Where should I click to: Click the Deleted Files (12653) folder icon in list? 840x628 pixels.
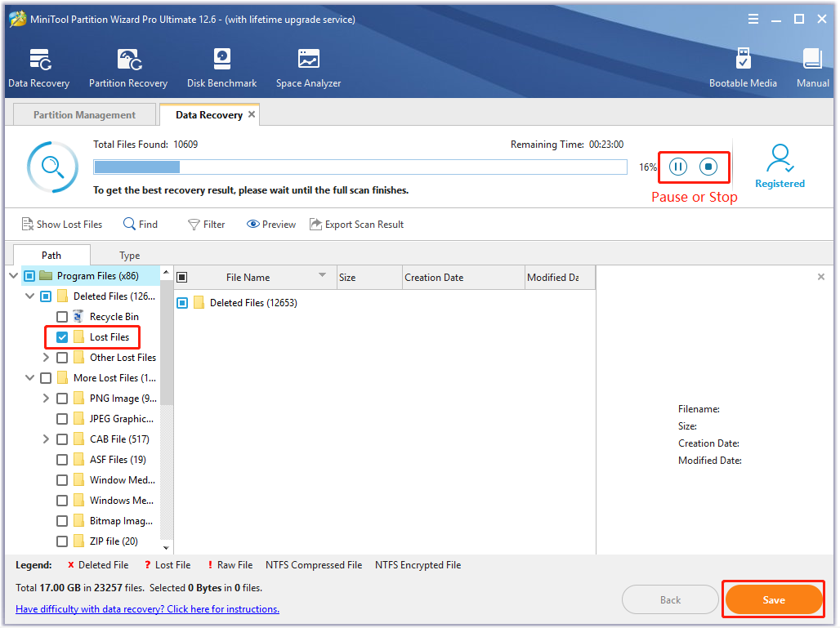point(199,302)
